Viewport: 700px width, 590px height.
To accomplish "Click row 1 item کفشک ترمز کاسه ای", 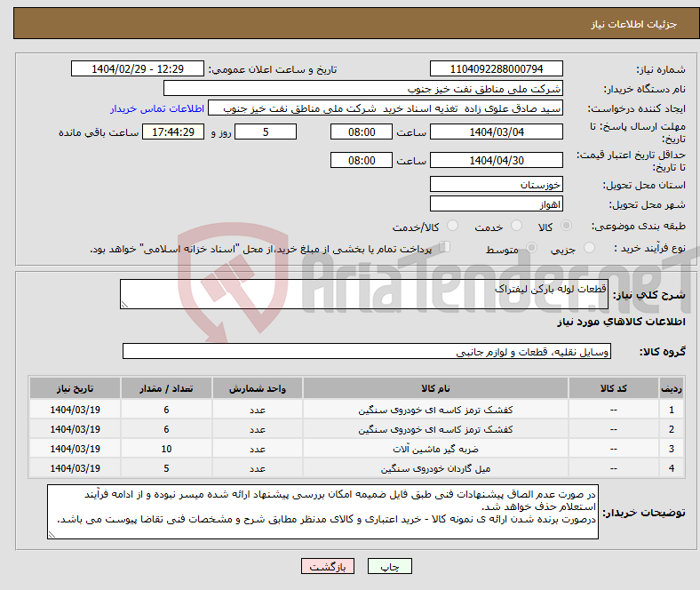I will coord(435,410).
